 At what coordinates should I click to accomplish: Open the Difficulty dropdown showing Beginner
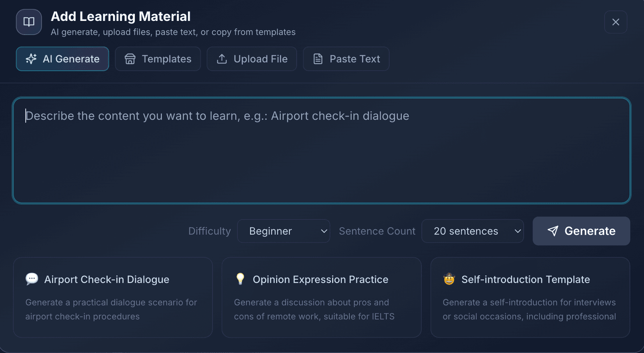284,231
